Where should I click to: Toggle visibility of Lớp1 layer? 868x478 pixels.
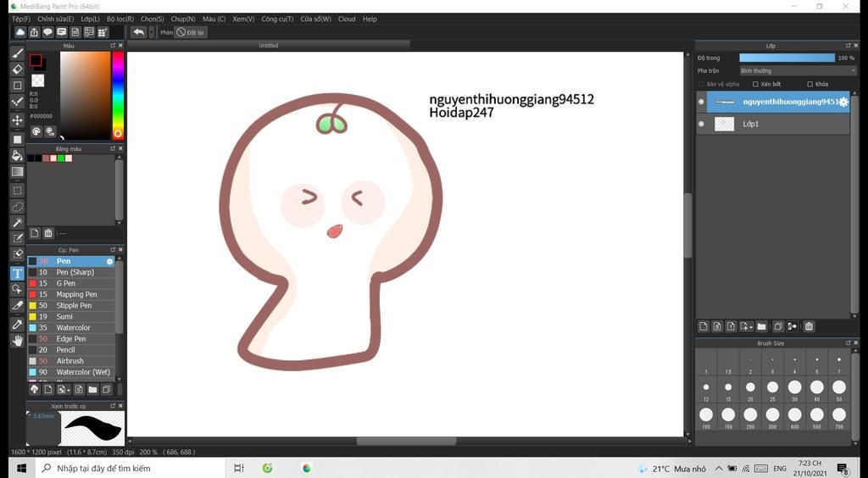(701, 124)
